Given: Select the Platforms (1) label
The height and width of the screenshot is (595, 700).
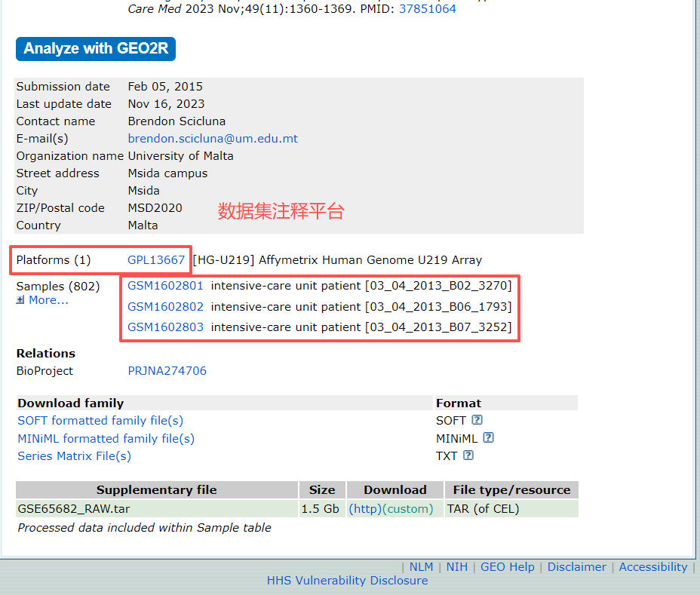Looking at the screenshot, I should click(x=54, y=260).
